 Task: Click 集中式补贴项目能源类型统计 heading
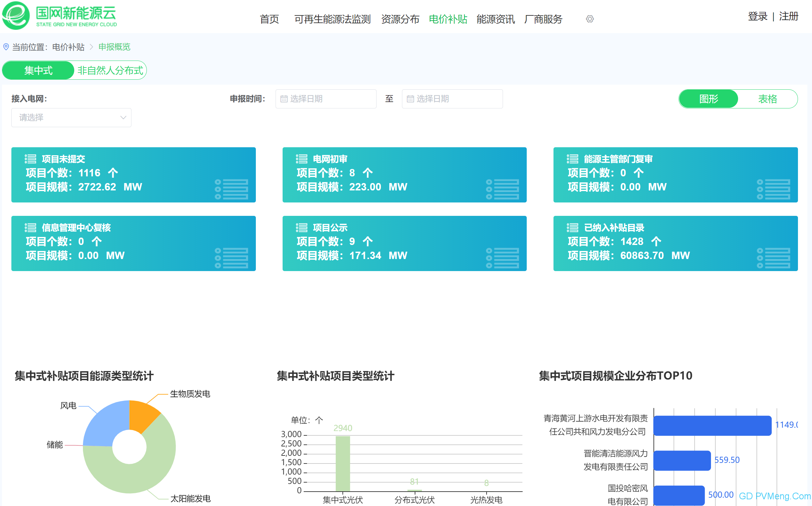tap(84, 376)
